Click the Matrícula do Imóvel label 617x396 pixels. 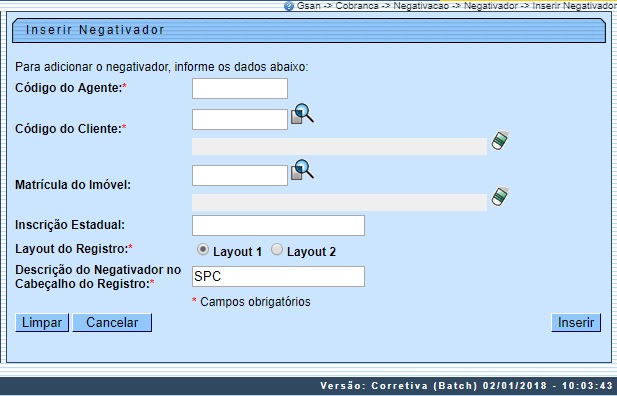tap(73, 185)
